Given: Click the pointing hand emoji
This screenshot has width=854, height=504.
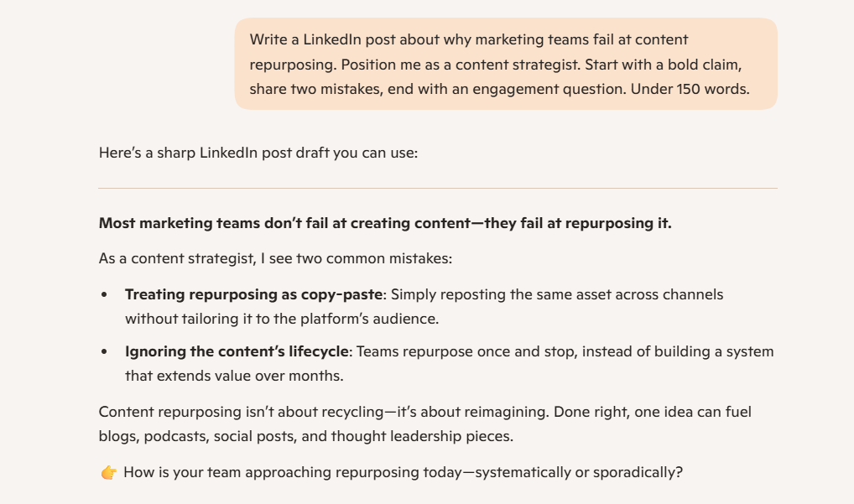Looking at the screenshot, I should pos(107,472).
